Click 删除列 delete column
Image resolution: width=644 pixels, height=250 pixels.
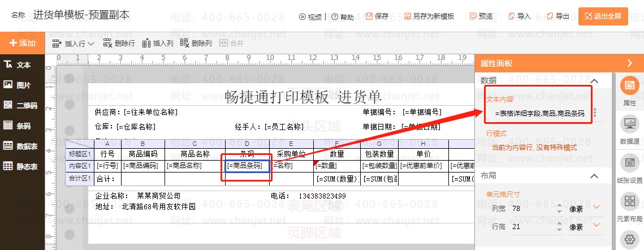[x=196, y=43]
